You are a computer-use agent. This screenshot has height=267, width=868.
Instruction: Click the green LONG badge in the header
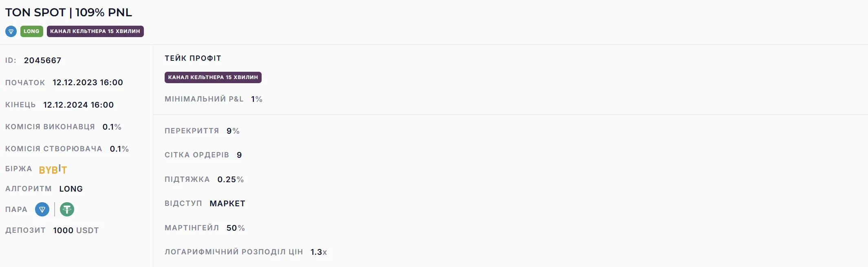(x=31, y=31)
